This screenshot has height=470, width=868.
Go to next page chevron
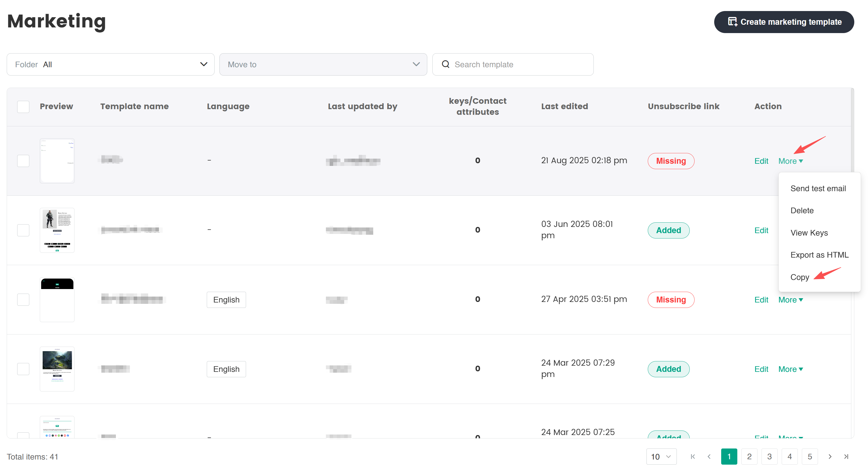click(x=830, y=457)
